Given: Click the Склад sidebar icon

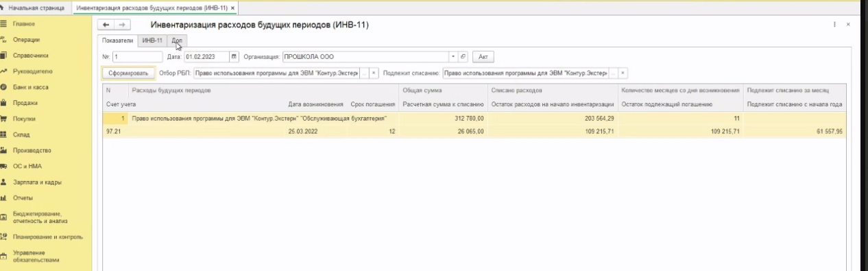Looking at the screenshot, I should coord(3,134).
